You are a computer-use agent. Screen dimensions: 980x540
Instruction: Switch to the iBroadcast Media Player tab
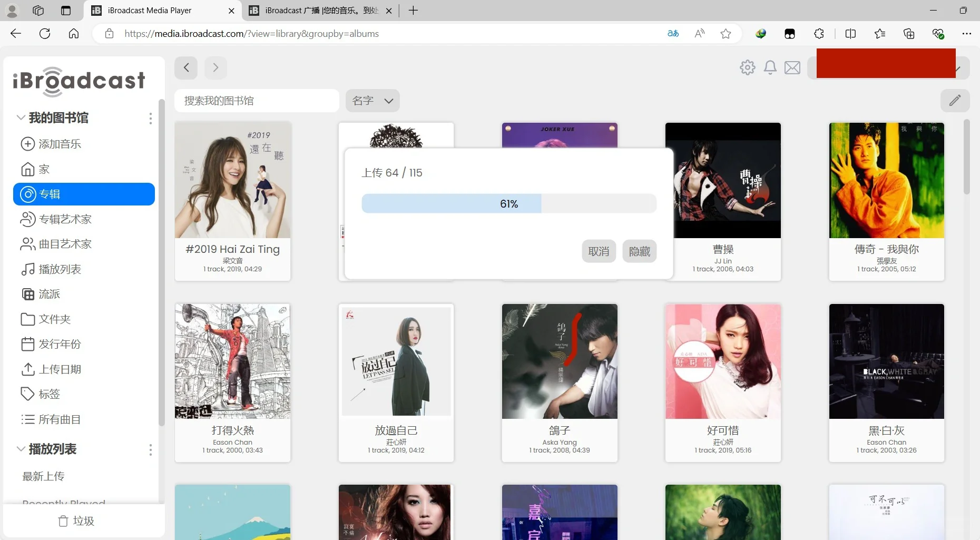(162, 11)
